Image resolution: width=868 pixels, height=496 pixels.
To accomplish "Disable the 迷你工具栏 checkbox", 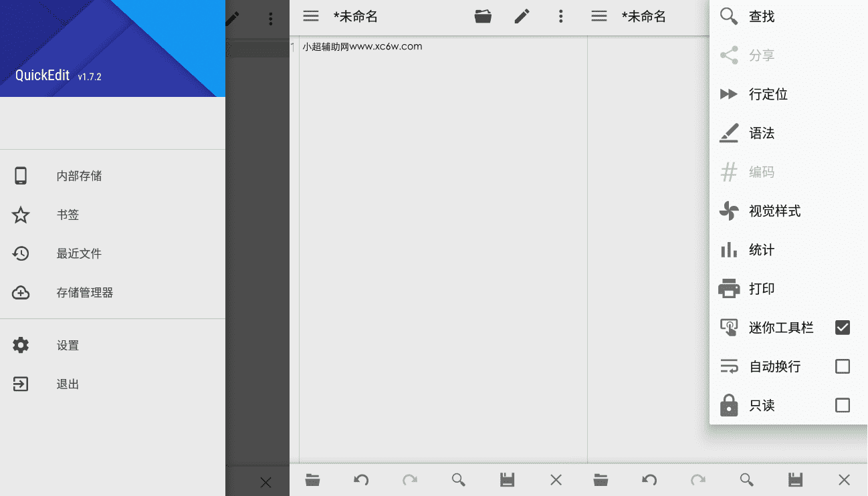I will click(x=842, y=327).
